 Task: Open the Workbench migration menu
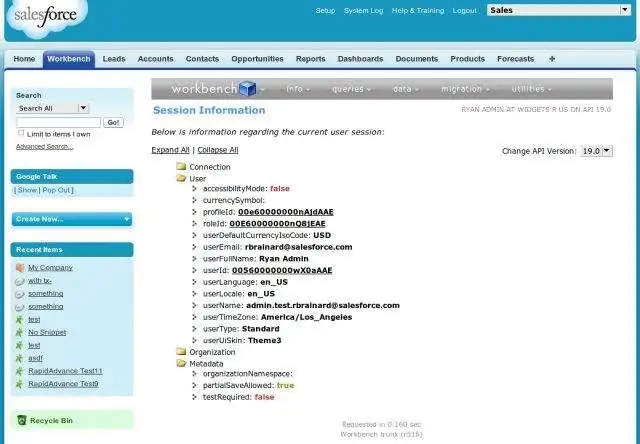pyautogui.click(x=465, y=89)
